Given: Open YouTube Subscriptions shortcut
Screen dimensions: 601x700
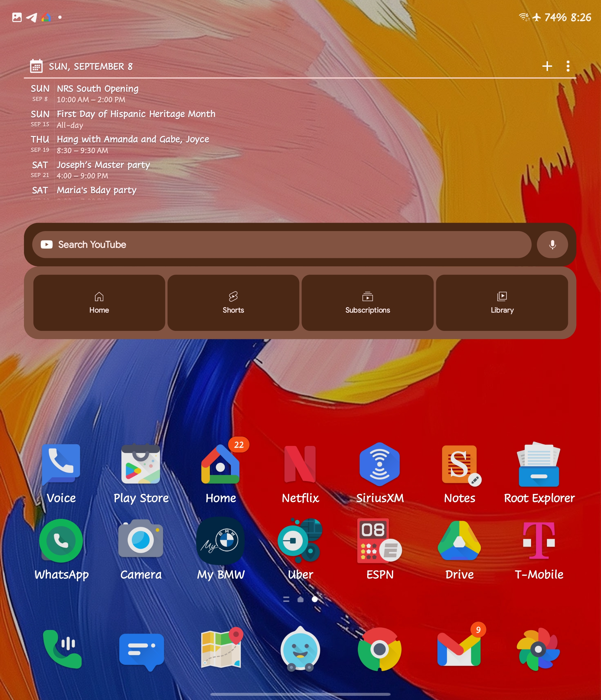Looking at the screenshot, I should coord(367,302).
